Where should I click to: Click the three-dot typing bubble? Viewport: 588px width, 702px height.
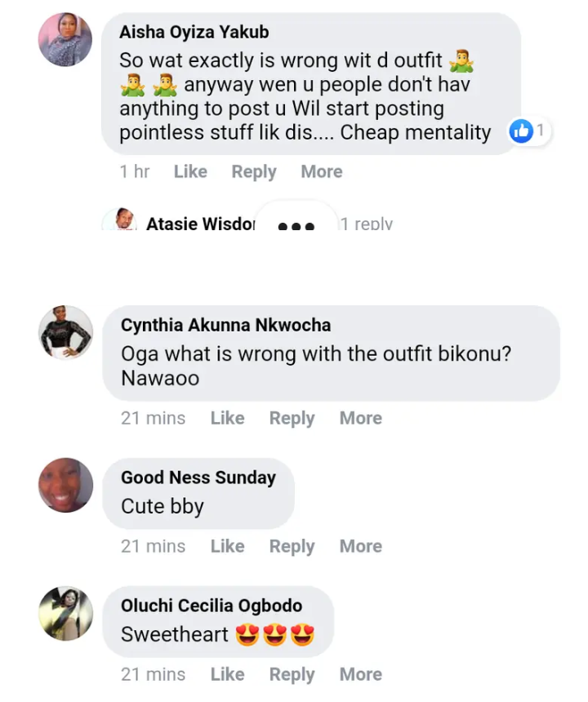(296, 220)
